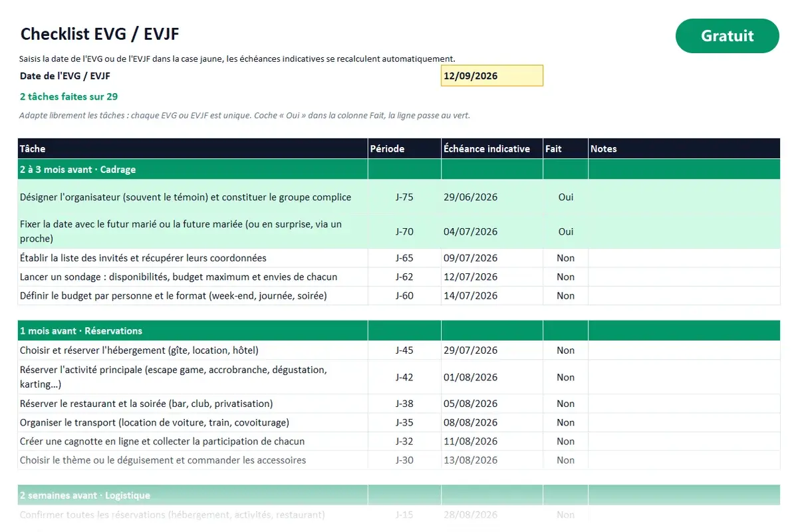Select the 'Date de l'EVG / EVJF' label
This screenshot has height=532, width=798.
65,75
